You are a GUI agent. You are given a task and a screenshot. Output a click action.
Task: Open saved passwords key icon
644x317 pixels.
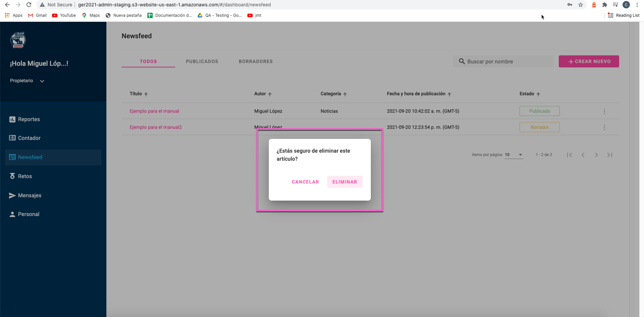point(570,5)
